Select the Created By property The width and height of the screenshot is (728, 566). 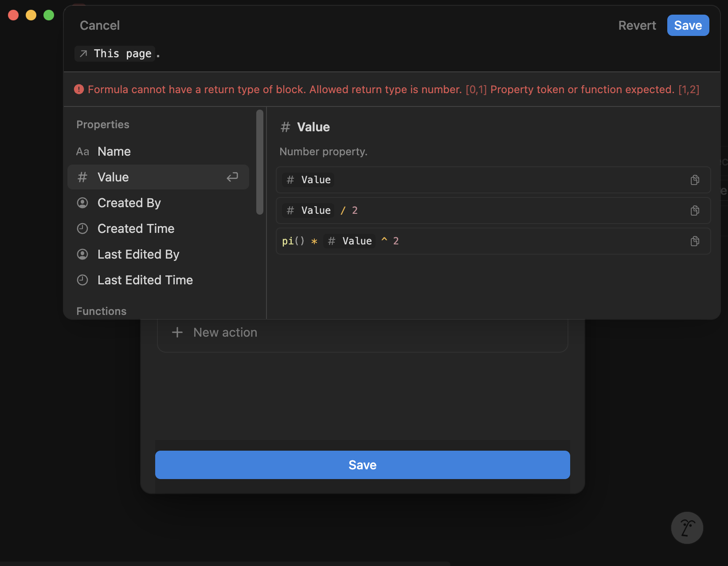(x=129, y=203)
